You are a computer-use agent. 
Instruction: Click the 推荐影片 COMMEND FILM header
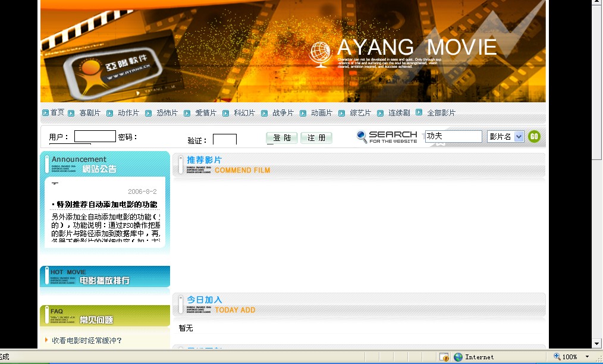[359, 165]
